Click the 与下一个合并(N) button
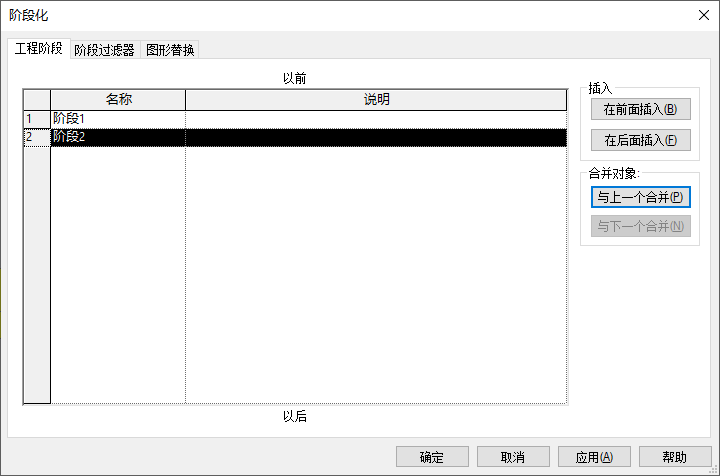The image size is (720, 476). pyautogui.click(x=641, y=226)
